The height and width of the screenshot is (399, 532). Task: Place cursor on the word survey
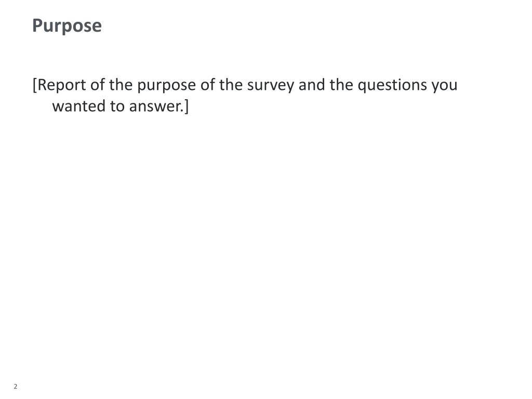270,86
